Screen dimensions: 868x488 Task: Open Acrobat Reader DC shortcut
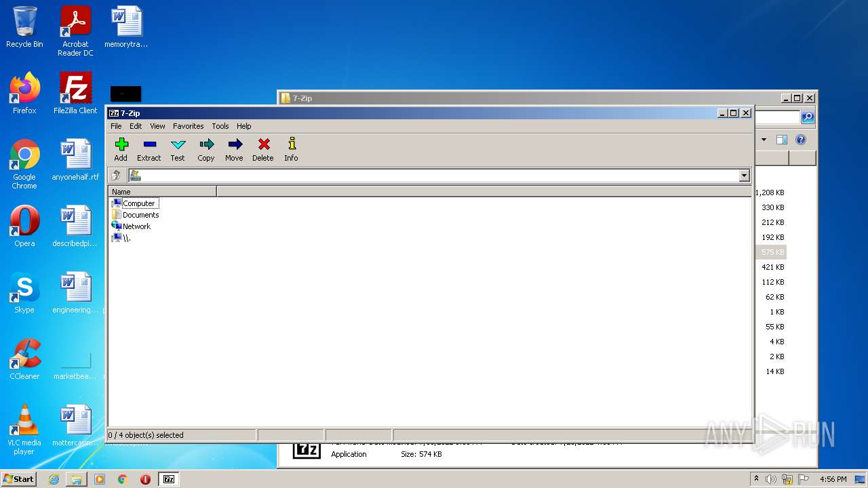[x=75, y=31]
